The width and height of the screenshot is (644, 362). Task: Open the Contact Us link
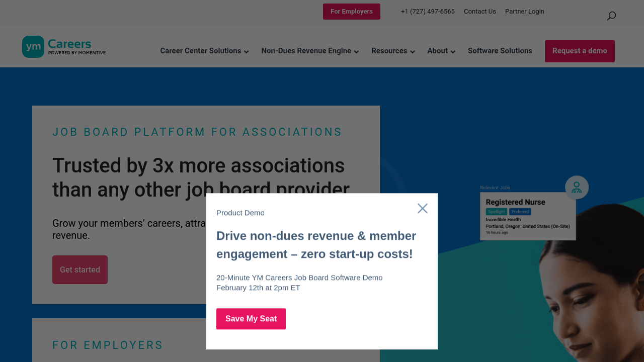point(479,12)
